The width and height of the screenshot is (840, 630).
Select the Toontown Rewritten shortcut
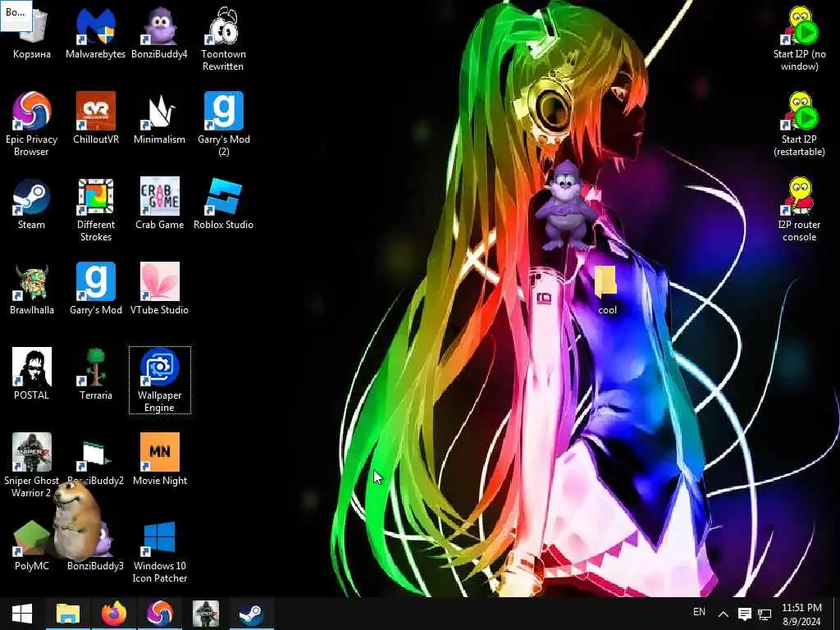(x=223, y=39)
